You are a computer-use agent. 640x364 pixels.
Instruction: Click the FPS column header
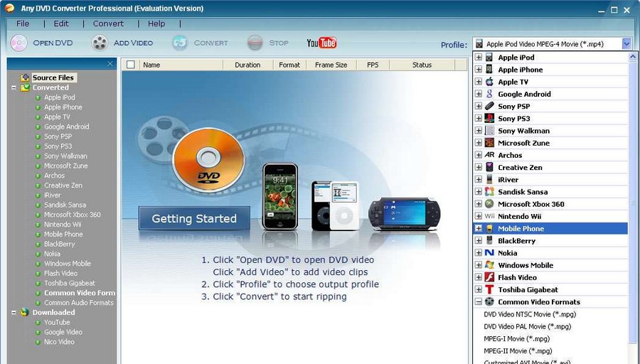[373, 65]
